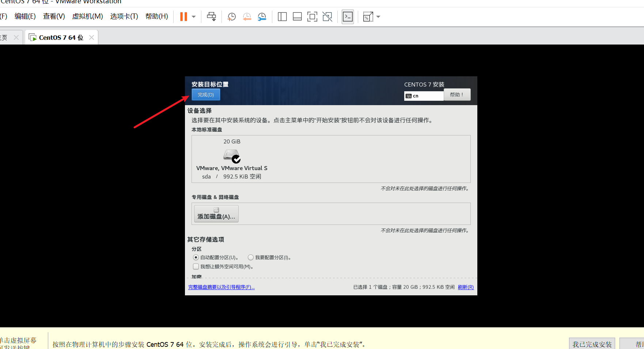Click the 刷新(R) refresh link
Viewport: 644px width, 349px height.
(466, 287)
